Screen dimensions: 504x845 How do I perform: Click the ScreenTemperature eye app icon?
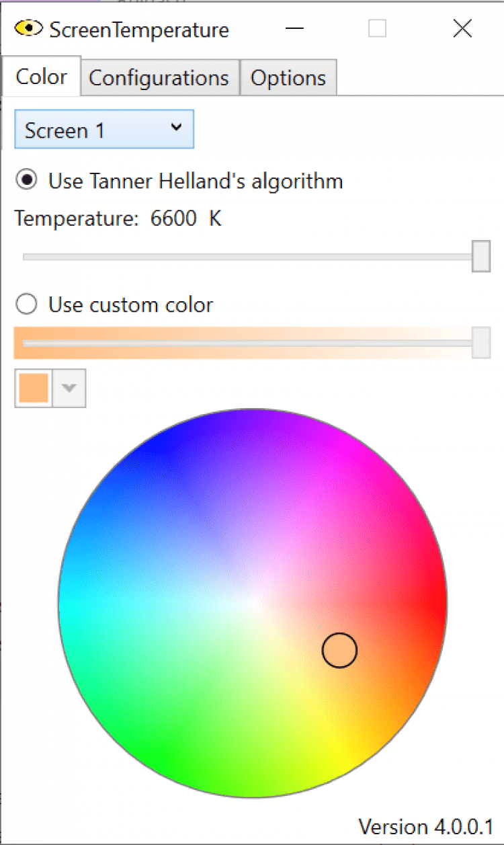[x=28, y=29]
